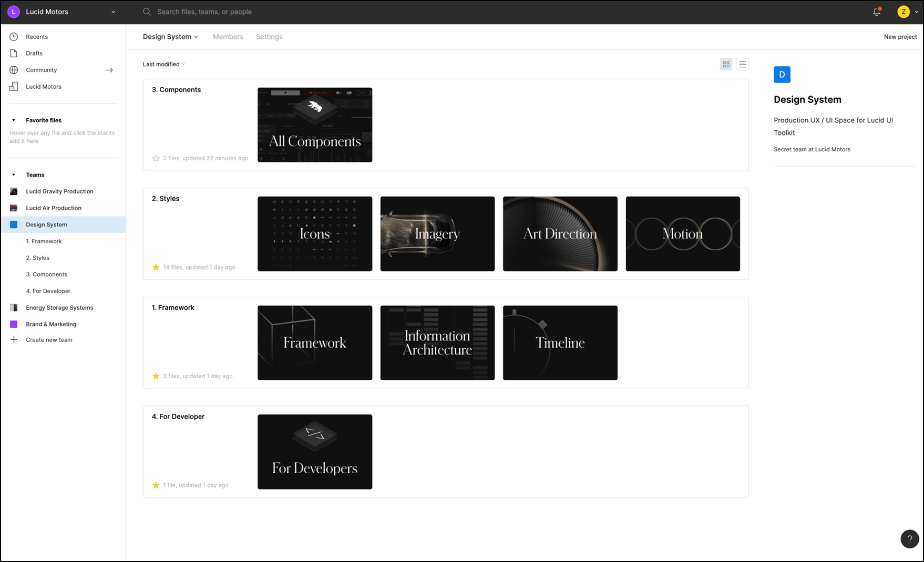The image size is (924, 562).
Task: Unstar the 1. Framework project
Action: pos(156,376)
